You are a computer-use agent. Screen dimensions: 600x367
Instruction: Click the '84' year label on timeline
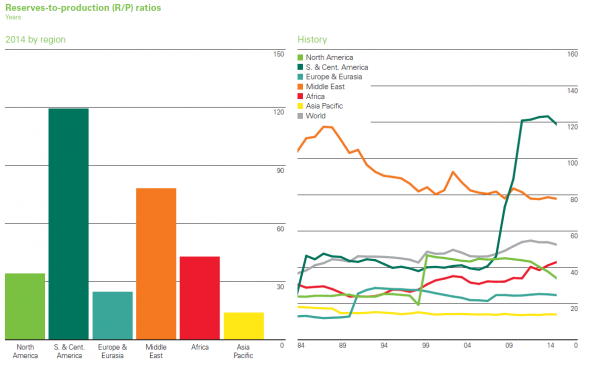301,346
